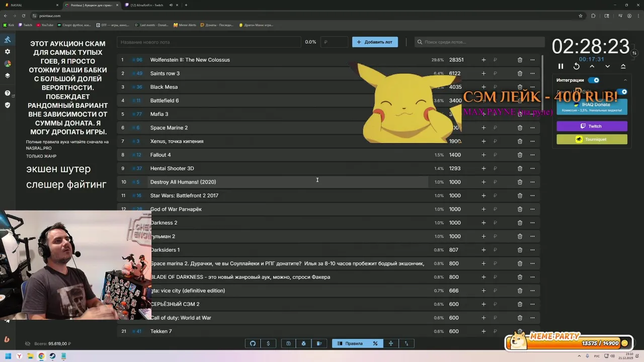644x362 pixels.
Task: Open the Kick bookmark
Action: (9, 25)
